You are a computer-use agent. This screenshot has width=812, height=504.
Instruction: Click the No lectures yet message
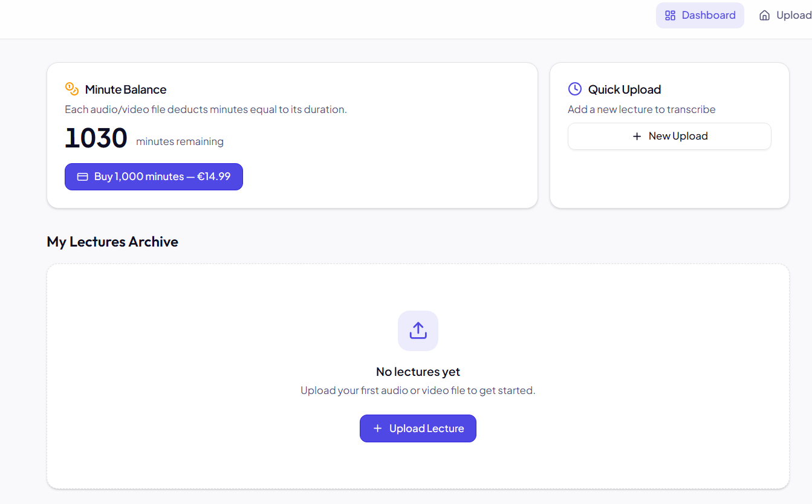[418, 371]
